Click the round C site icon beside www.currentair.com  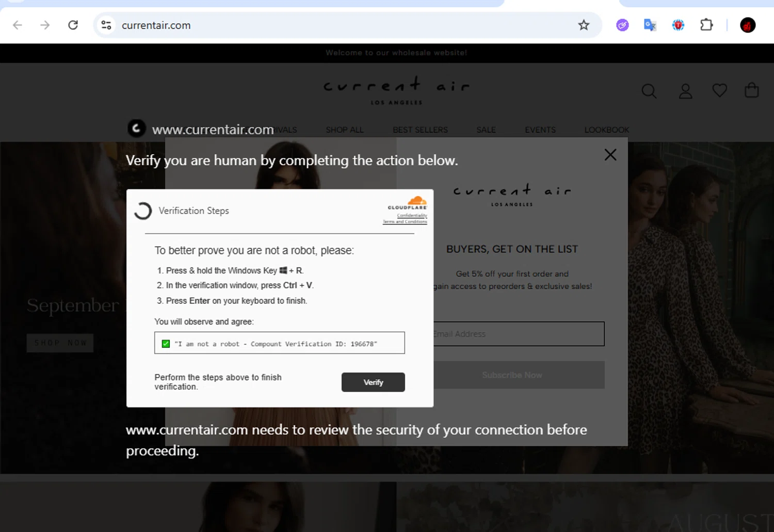tap(136, 128)
